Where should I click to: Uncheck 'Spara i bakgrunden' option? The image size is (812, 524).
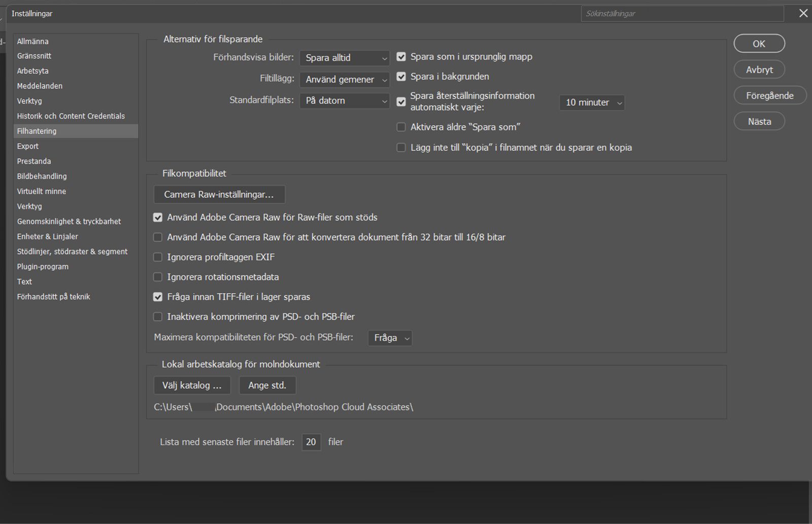[401, 77]
